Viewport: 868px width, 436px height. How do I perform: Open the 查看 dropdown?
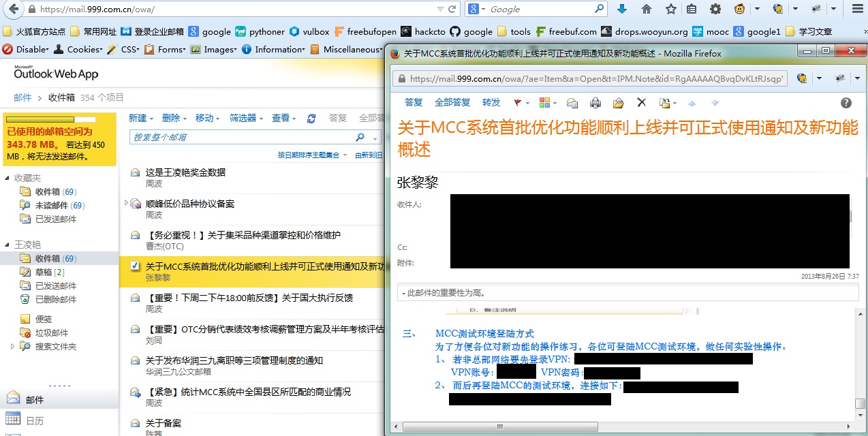284,119
